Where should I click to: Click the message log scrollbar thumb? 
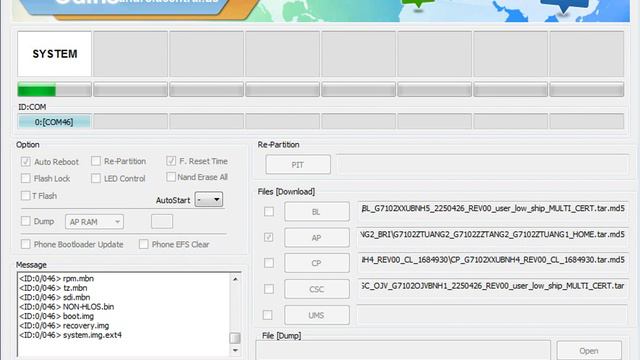pos(235,338)
